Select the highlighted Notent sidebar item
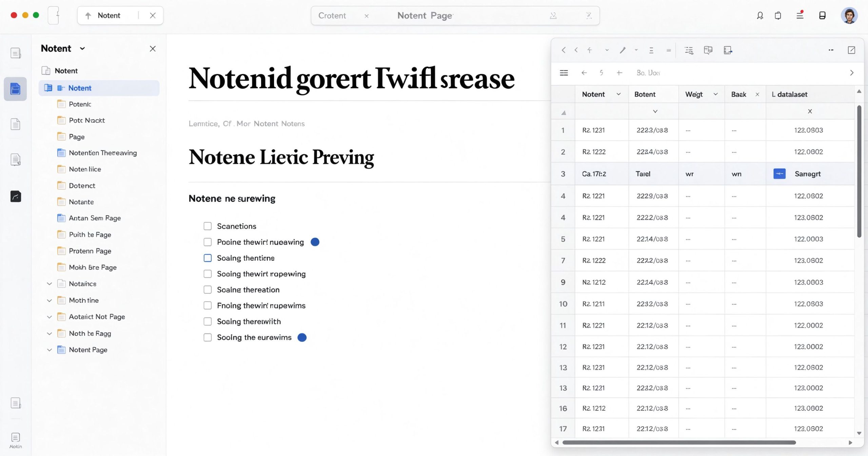Screen dimensions: 868x456 coord(99,88)
